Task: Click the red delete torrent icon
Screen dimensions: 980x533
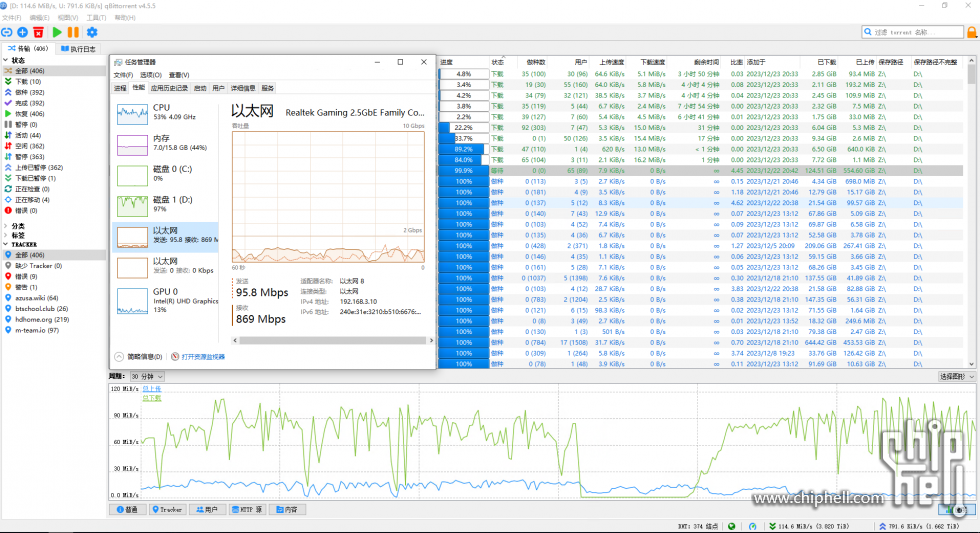Action: [39, 32]
